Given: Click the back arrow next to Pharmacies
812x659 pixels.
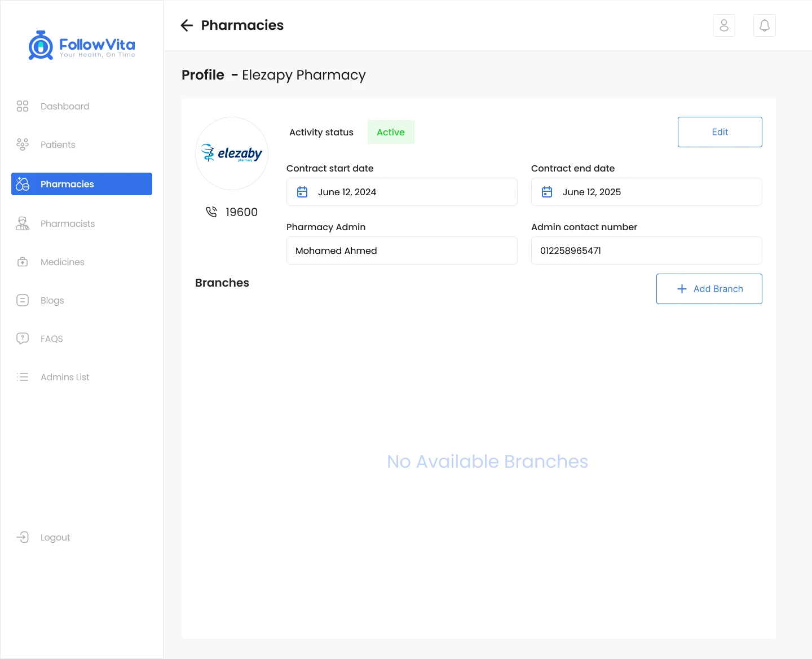Looking at the screenshot, I should click(x=187, y=25).
